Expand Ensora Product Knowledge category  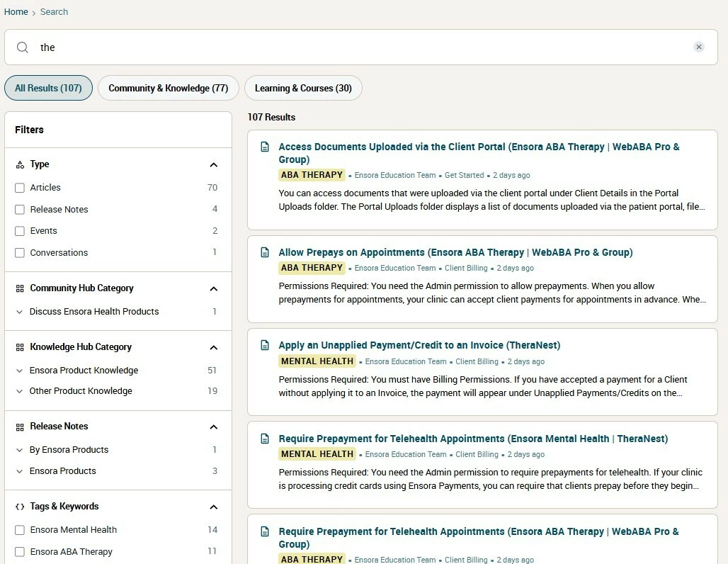point(19,371)
